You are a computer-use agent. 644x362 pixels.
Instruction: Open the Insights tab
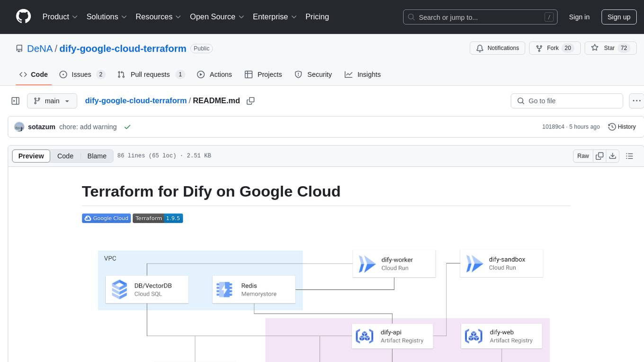[363, 74]
